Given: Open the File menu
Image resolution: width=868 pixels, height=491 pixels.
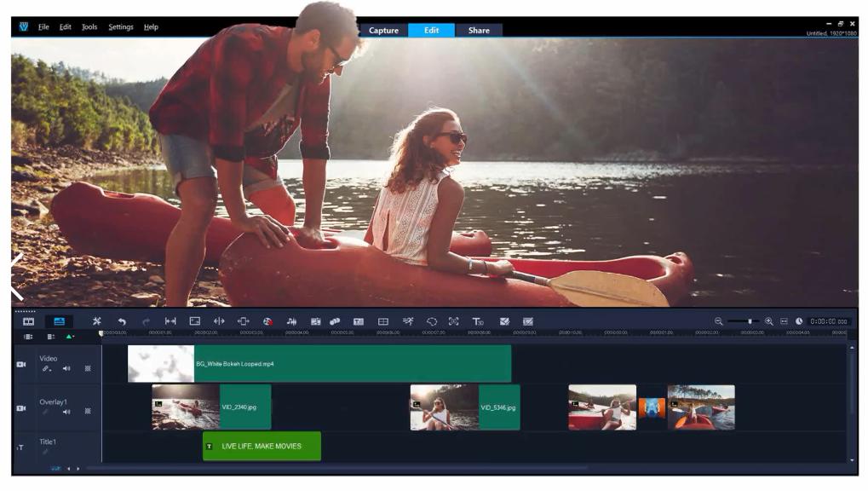Looking at the screenshot, I should click(x=43, y=27).
